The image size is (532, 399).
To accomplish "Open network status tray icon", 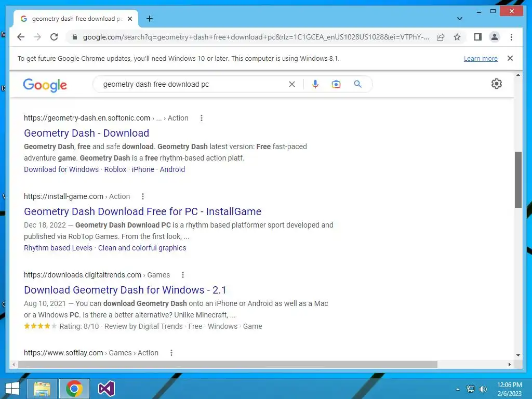I will (x=471, y=389).
